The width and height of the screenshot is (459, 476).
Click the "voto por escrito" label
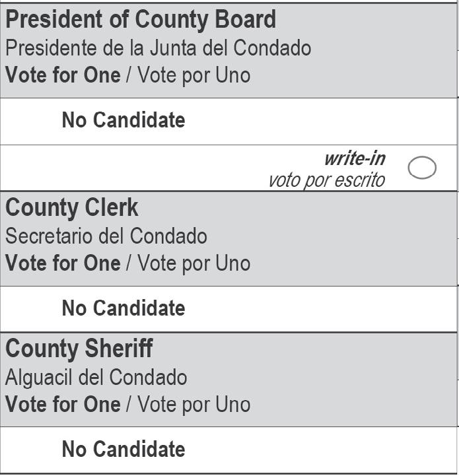click(x=326, y=180)
